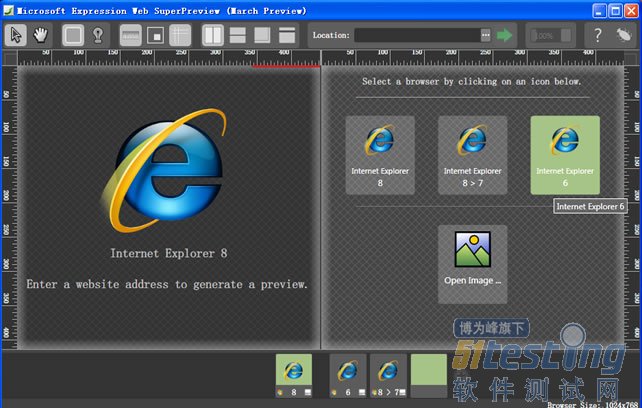Screen dimensions: 642x408
Task: Click the Location address input field
Action: [x=415, y=35]
